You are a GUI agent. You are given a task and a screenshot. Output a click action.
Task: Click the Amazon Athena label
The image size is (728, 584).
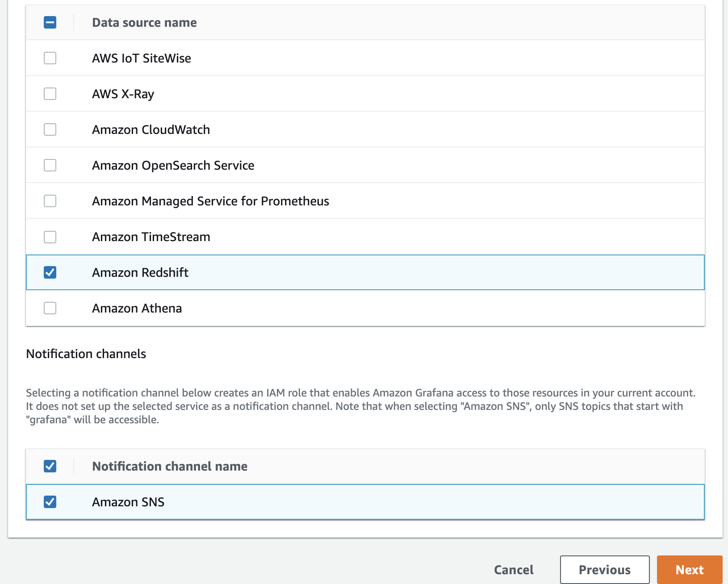coord(137,308)
